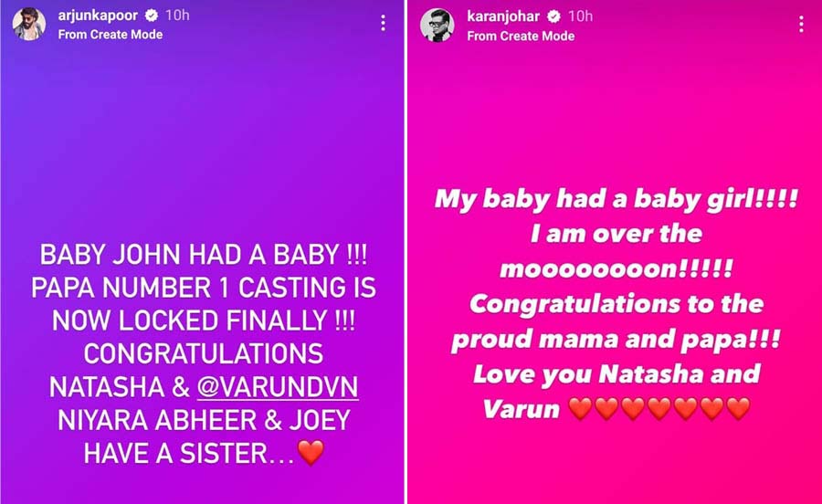This screenshot has height=504, width=822.
Task: Tap 'From Create Mode' on arjunkapoor's story
Action: (x=111, y=35)
